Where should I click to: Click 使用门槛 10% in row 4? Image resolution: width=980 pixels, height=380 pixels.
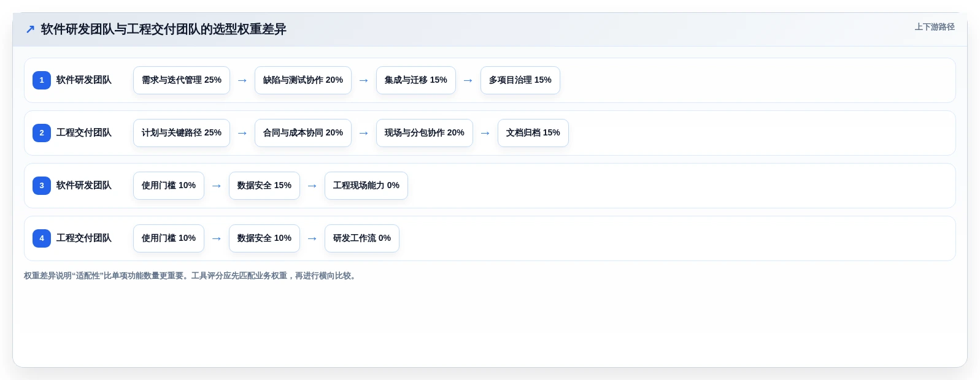(x=169, y=238)
